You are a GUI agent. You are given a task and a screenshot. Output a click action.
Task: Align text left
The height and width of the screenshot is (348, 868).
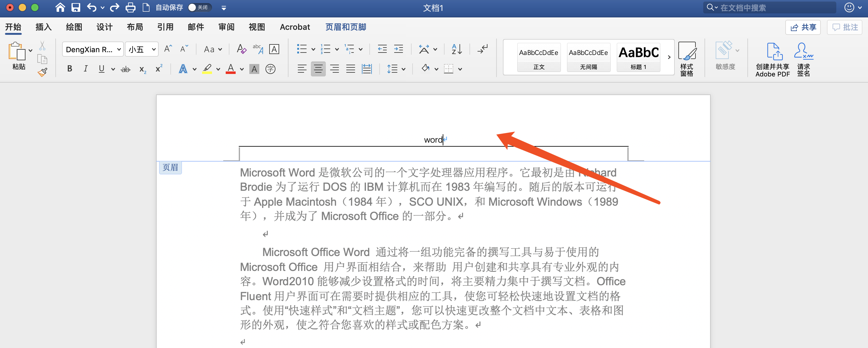pyautogui.click(x=302, y=69)
